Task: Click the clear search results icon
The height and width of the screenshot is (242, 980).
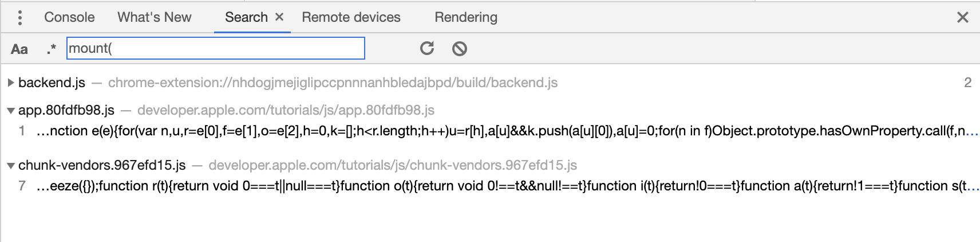Action: coord(459,49)
